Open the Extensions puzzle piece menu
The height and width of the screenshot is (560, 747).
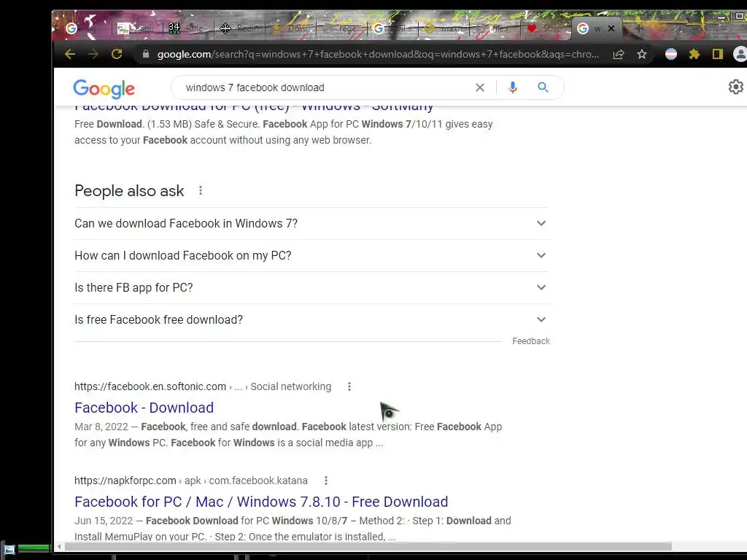[x=694, y=54]
